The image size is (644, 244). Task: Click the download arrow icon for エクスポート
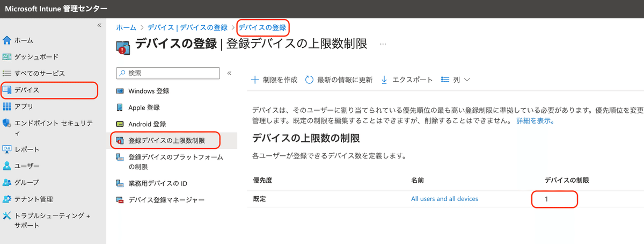coord(384,80)
